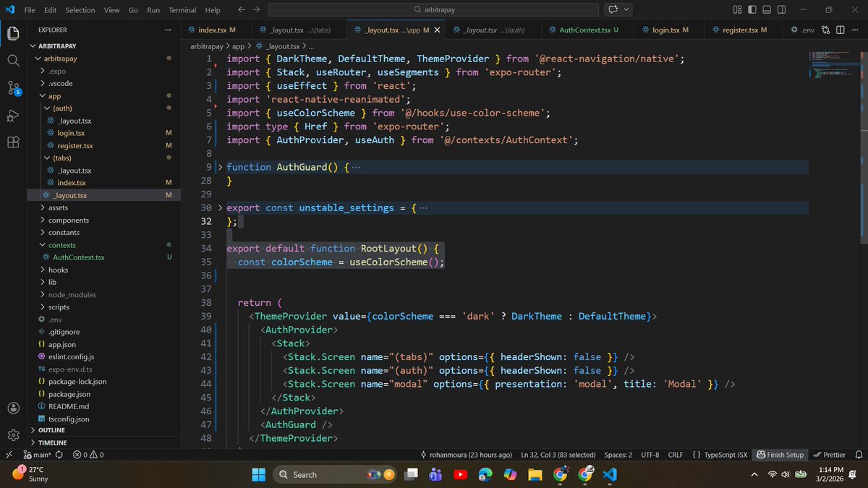This screenshot has width=868, height=488.
Task: Click the code minimap preview
Action: (833, 65)
